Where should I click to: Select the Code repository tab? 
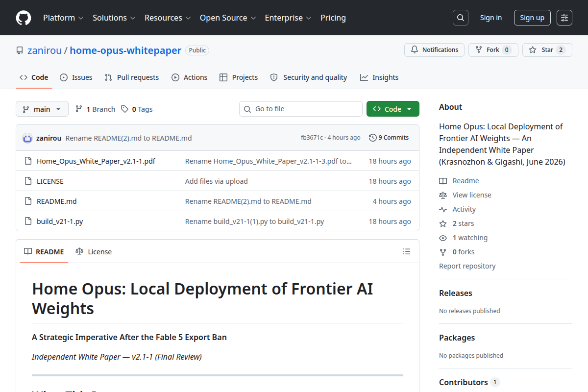click(34, 77)
